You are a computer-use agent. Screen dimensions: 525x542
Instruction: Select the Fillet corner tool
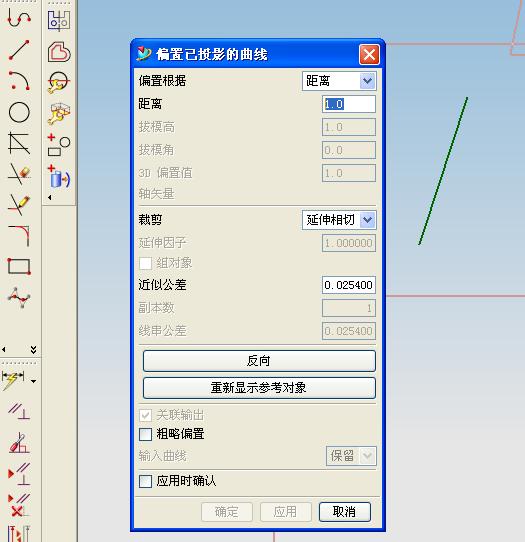tap(19, 235)
